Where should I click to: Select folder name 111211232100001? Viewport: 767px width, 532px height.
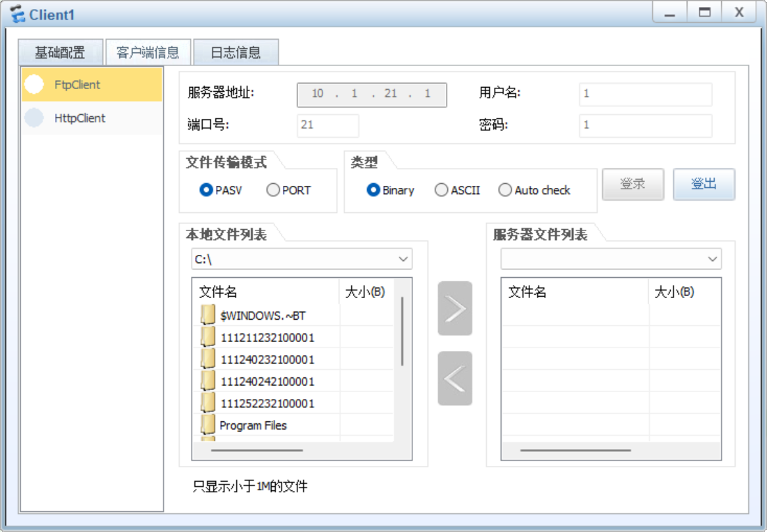click(x=268, y=338)
